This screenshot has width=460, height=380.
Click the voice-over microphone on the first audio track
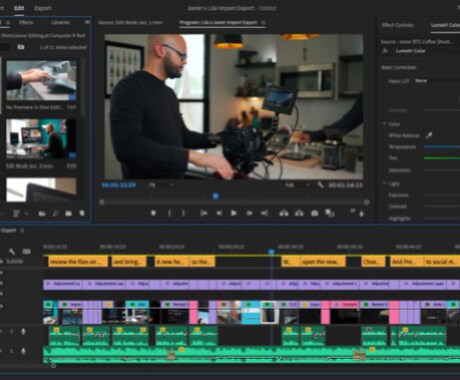tap(23, 332)
